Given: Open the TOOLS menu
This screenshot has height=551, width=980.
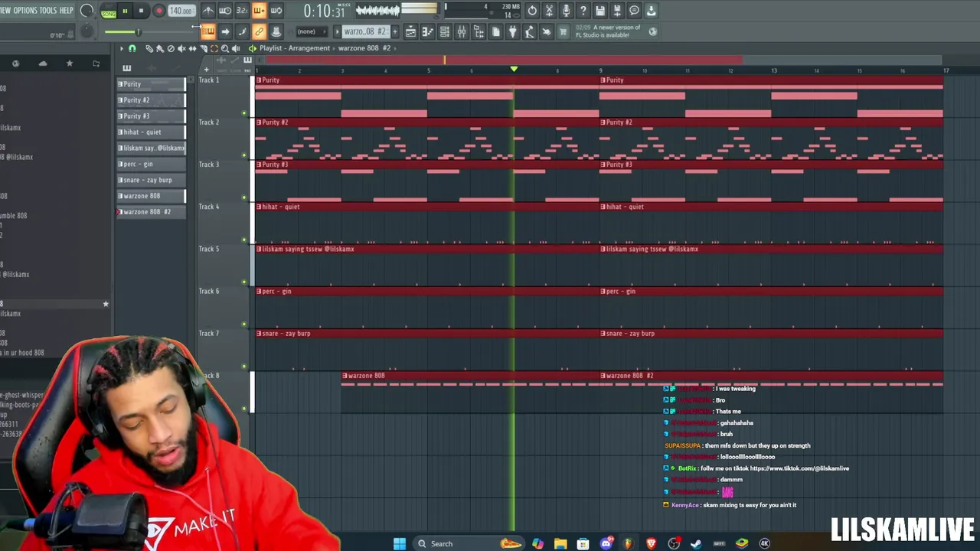Looking at the screenshot, I should point(48,10).
